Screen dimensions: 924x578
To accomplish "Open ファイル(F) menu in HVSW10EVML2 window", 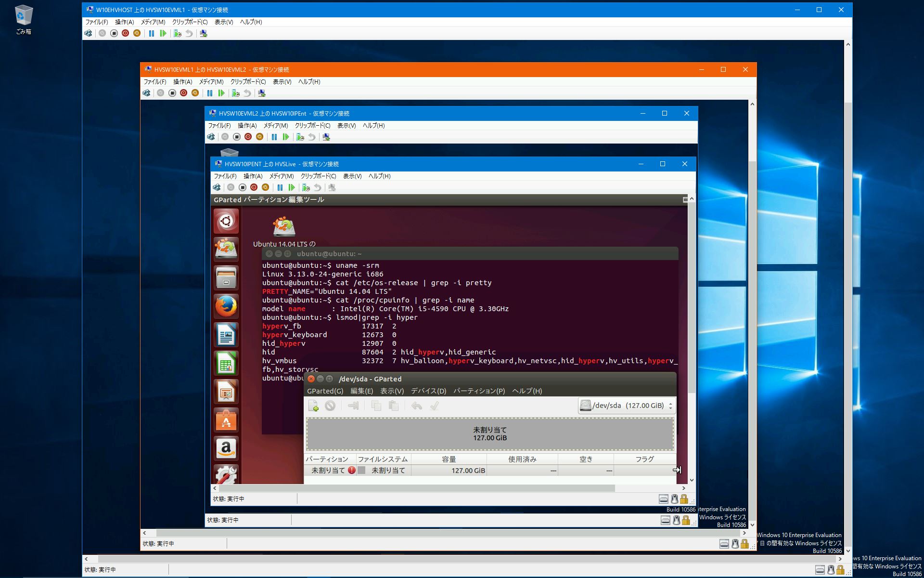I will click(155, 81).
